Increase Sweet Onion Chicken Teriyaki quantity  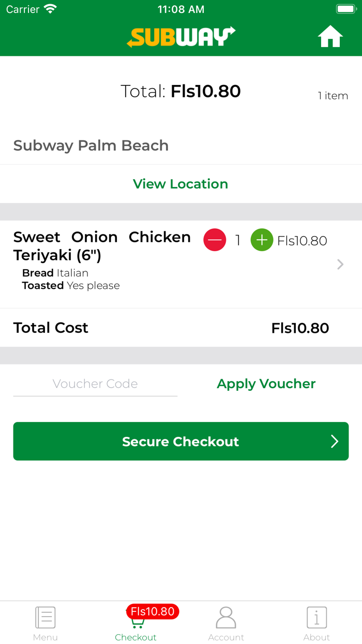pyautogui.click(x=262, y=240)
